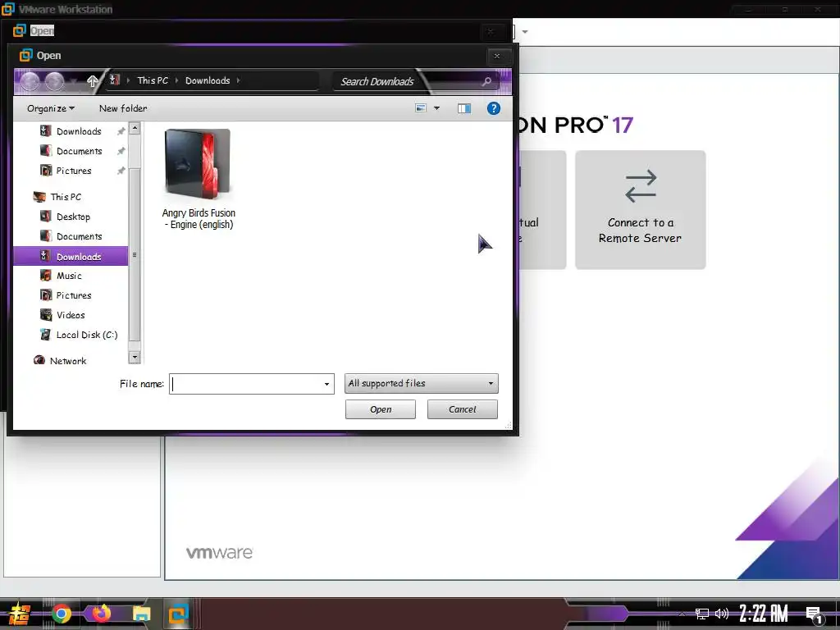This screenshot has height=630, width=840.
Task: Click the Cancel button in dialog
Action: pyautogui.click(x=463, y=410)
